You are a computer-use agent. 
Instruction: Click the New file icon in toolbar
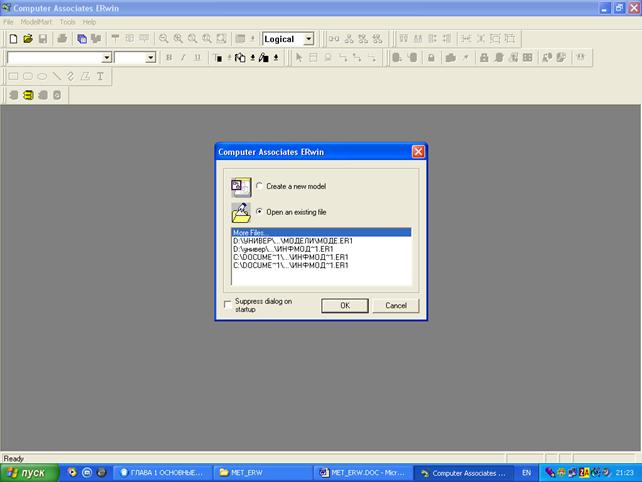click(13, 39)
